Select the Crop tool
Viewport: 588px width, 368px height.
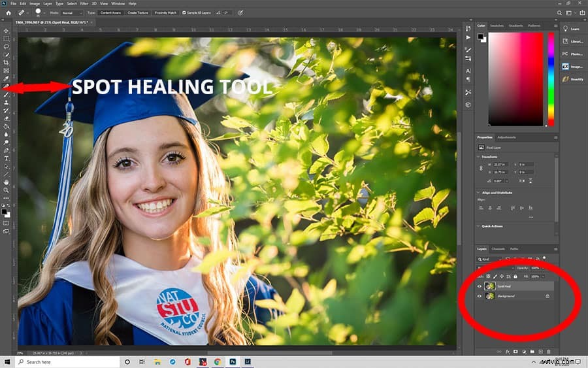(x=6, y=63)
